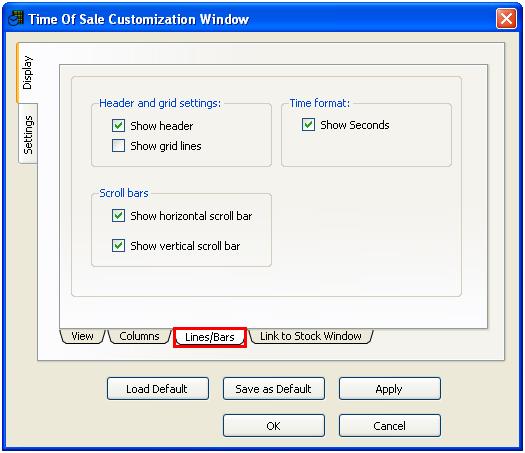Click the Show header label text
Screen dimensions: 525x453
[x=162, y=126]
